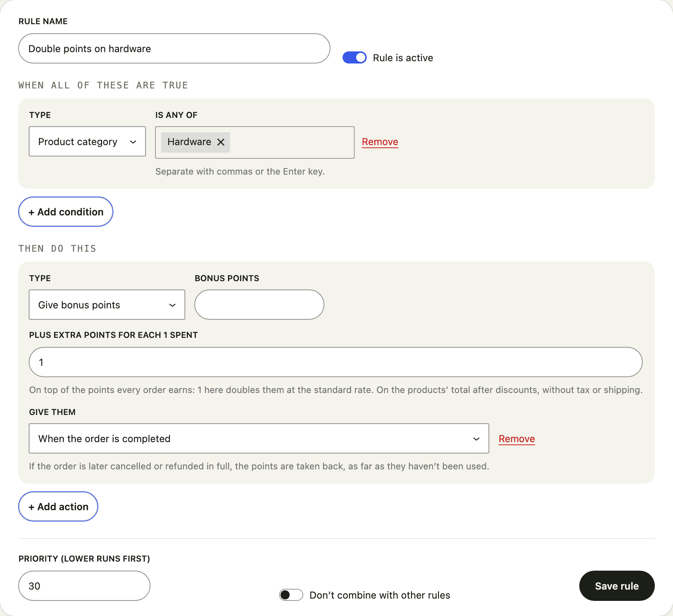Open the Give bonus points action dropdown
Viewport: 673px width, 616px height.
(x=107, y=305)
